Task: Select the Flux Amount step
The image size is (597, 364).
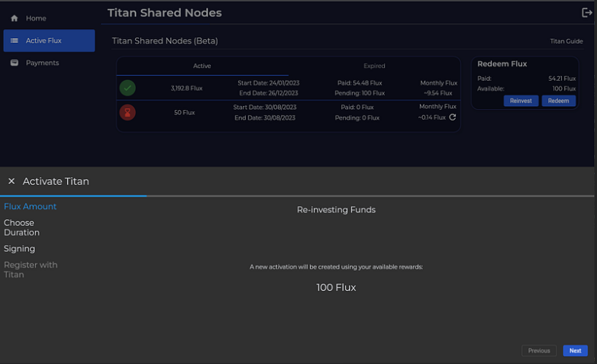Action: click(x=31, y=207)
